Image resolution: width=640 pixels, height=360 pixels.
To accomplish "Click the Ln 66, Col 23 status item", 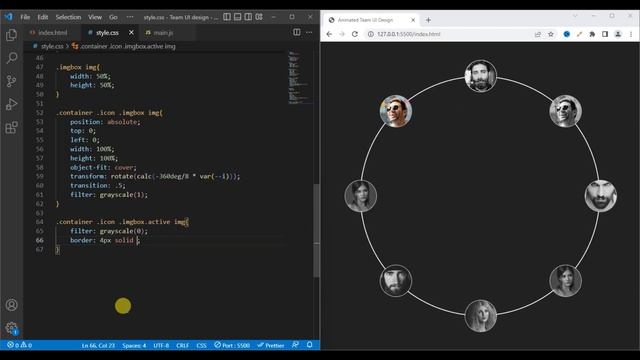I will coord(98,345).
